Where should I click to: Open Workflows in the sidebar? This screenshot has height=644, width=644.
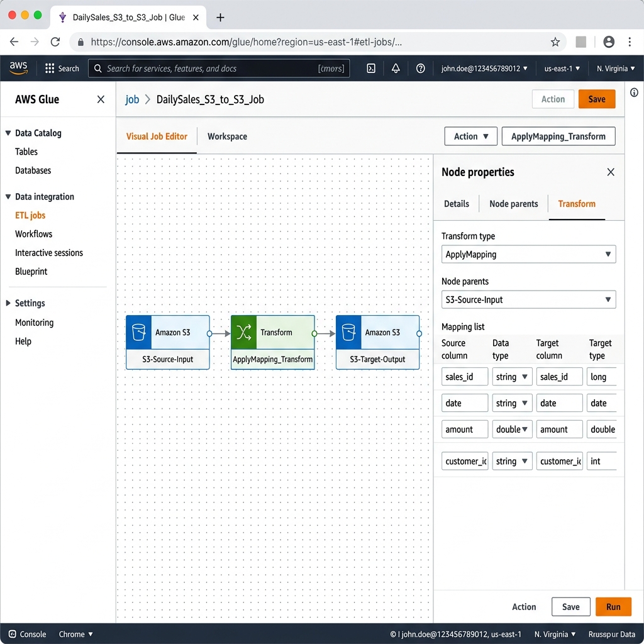[x=33, y=234]
